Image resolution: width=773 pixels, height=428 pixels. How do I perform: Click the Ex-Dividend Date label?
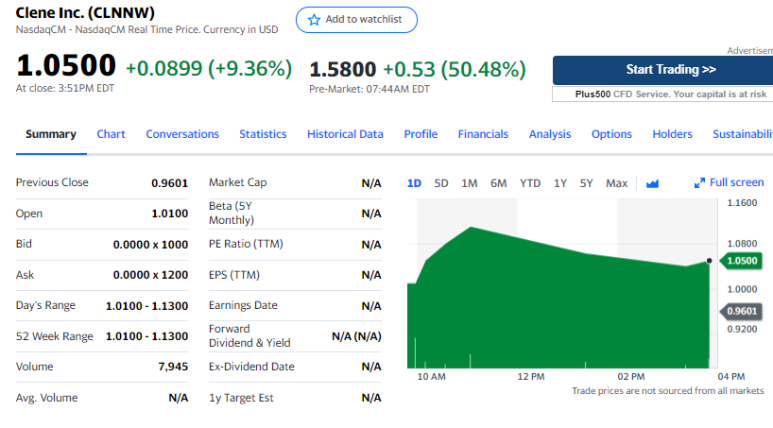[x=251, y=367]
